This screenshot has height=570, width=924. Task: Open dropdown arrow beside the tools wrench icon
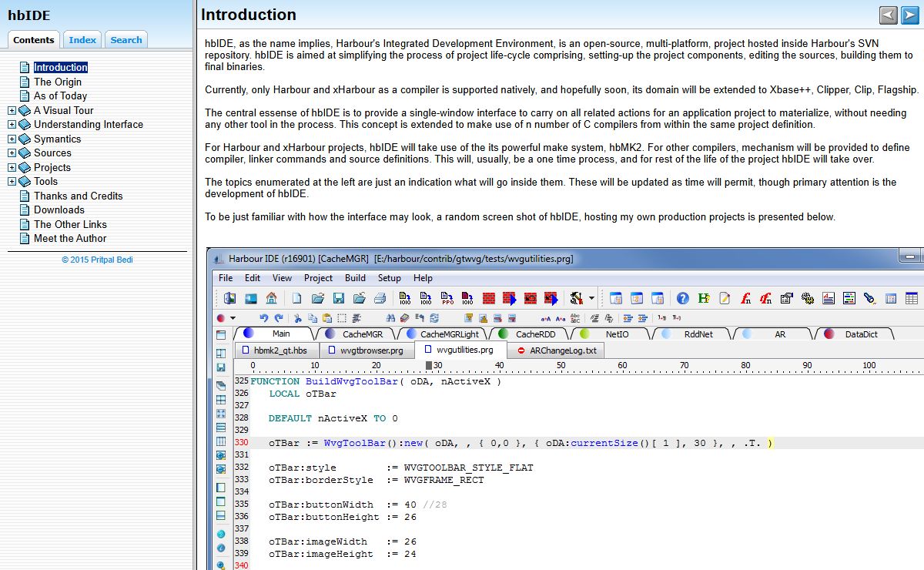click(x=591, y=298)
